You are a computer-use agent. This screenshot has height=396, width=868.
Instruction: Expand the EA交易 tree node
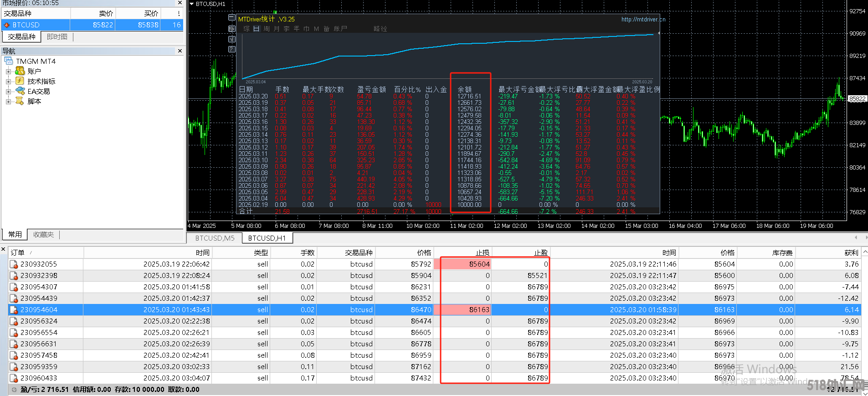coord(8,92)
